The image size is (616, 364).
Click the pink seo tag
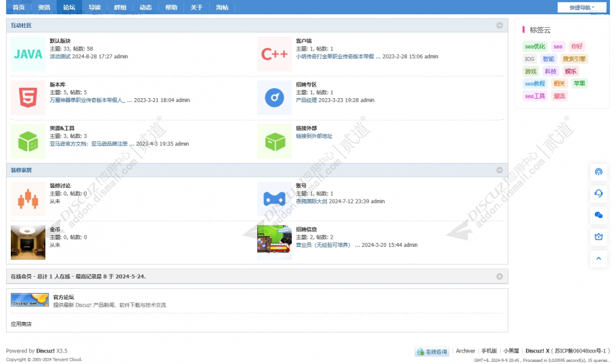(558, 46)
